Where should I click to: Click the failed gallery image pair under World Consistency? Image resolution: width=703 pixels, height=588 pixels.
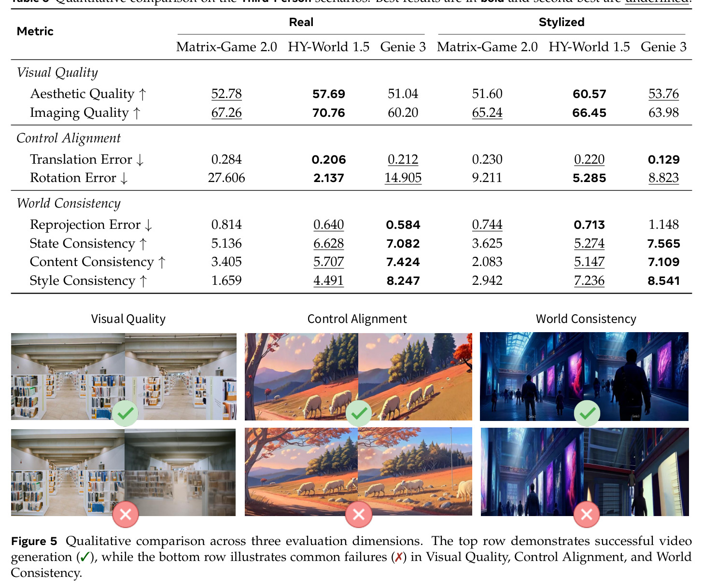[x=585, y=472]
